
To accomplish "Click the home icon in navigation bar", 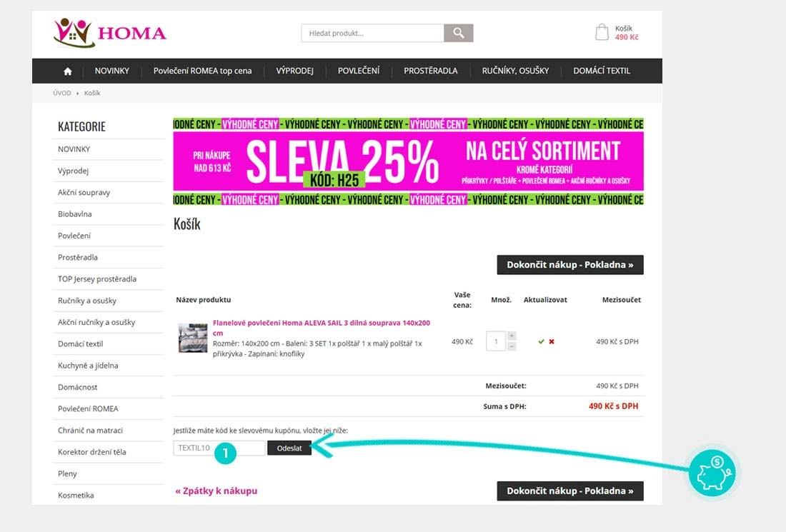I will coord(68,71).
